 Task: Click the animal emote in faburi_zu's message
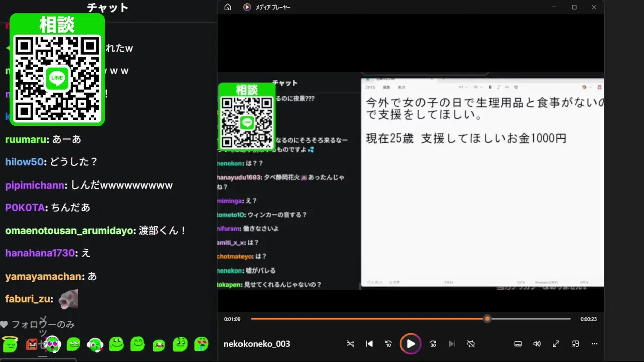point(68,299)
